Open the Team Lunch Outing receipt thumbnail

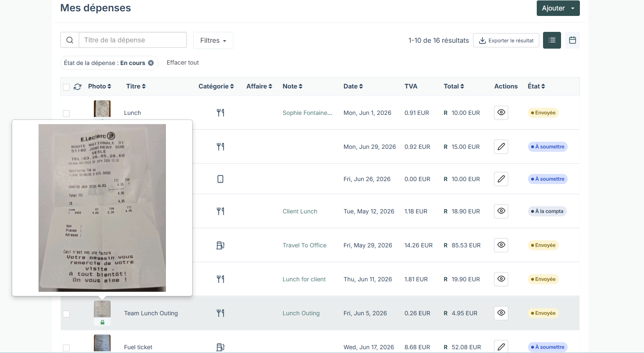pyautogui.click(x=102, y=309)
